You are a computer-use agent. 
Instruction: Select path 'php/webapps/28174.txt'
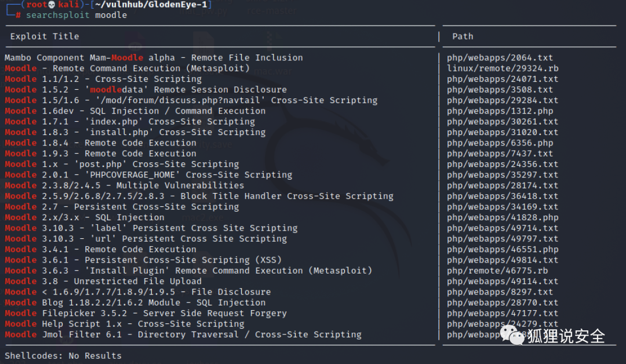pyautogui.click(x=503, y=185)
